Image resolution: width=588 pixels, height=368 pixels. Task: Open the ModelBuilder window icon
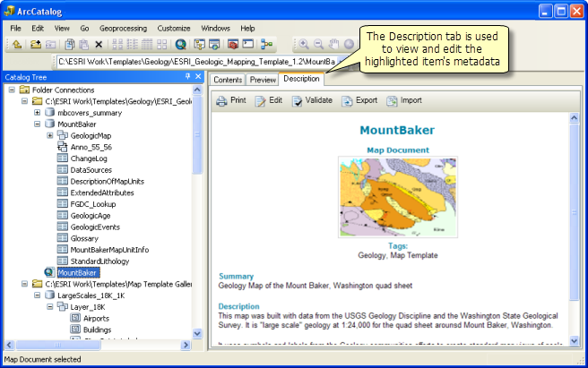266,45
